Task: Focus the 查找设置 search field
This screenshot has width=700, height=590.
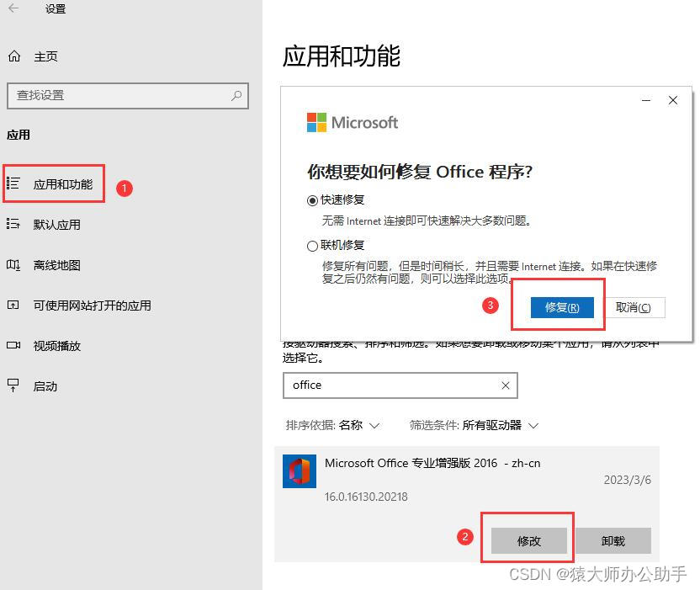Action: [128, 96]
